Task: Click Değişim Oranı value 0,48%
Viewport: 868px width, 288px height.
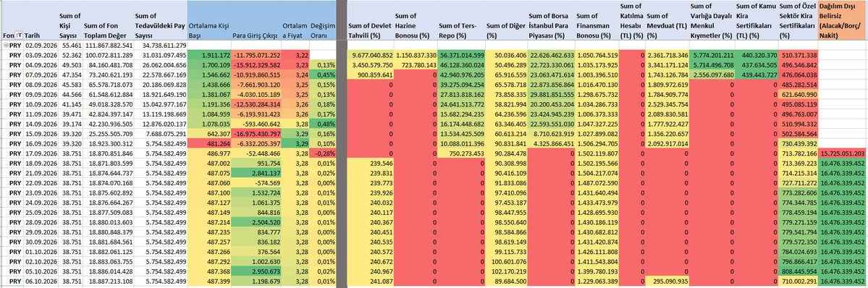Action: pyautogui.click(x=321, y=124)
